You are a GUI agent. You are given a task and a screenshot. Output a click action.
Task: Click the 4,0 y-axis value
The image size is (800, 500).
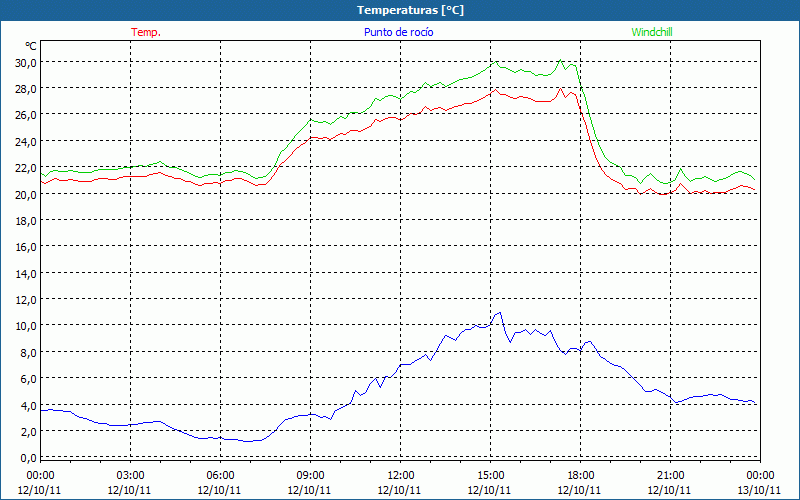pyautogui.click(x=28, y=406)
